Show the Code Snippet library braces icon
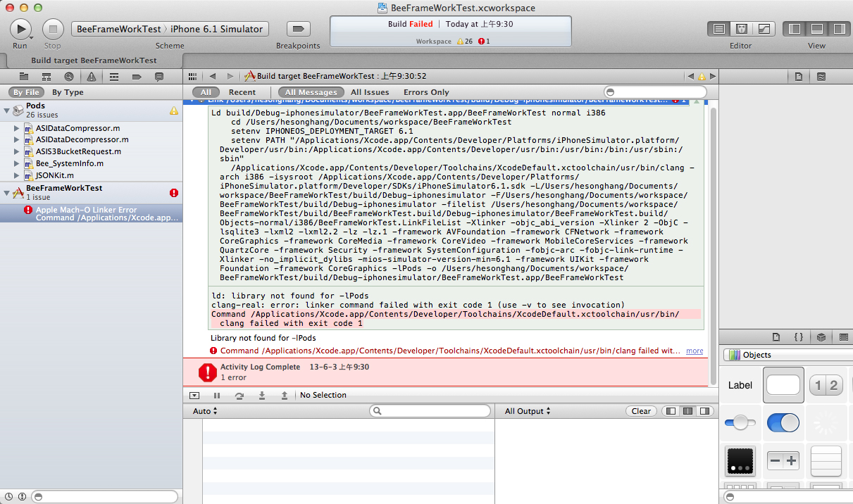 [799, 337]
